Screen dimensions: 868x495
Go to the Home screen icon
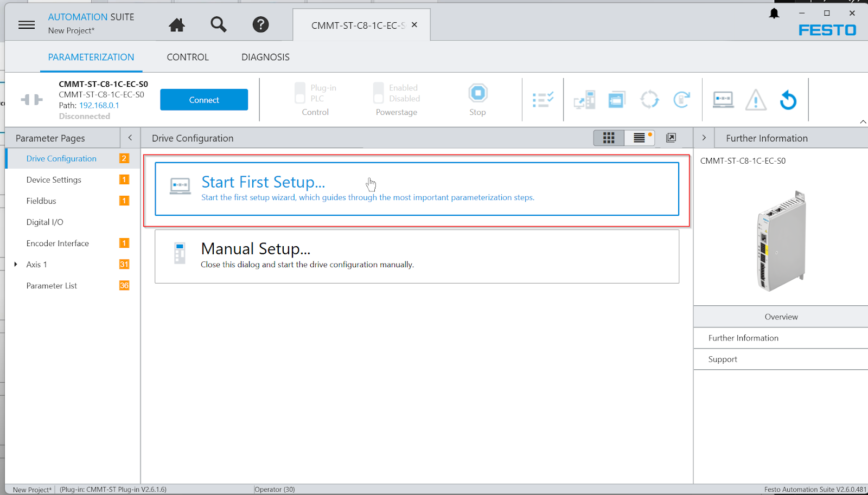pyautogui.click(x=176, y=24)
